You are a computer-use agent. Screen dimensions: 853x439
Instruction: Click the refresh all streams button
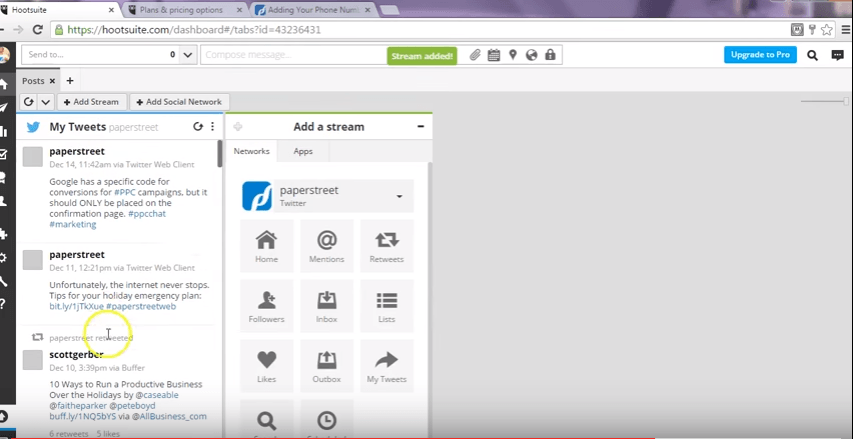pos(29,102)
